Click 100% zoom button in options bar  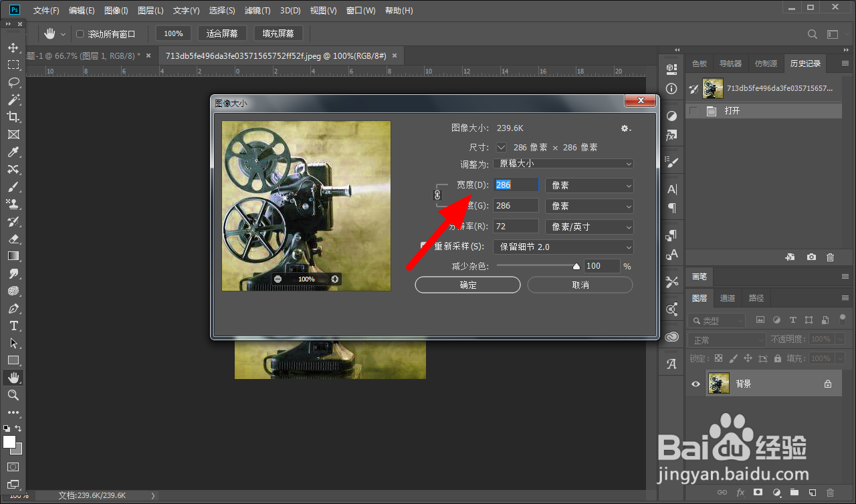[x=173, y=33]
